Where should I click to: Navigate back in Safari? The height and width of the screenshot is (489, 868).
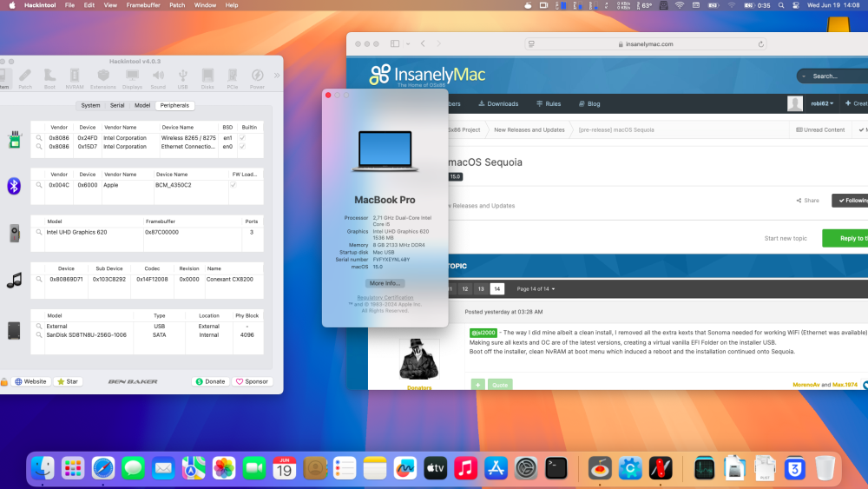pyautogui.click(x=423, y=43)
